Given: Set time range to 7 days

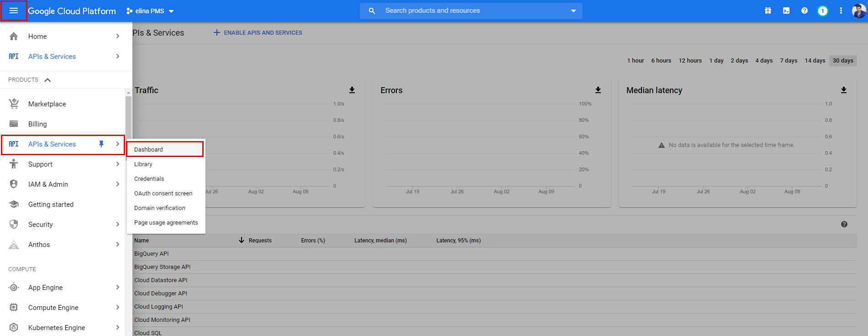Looking at the screenshot, I should pyautogui.click(x=789, y=60).
